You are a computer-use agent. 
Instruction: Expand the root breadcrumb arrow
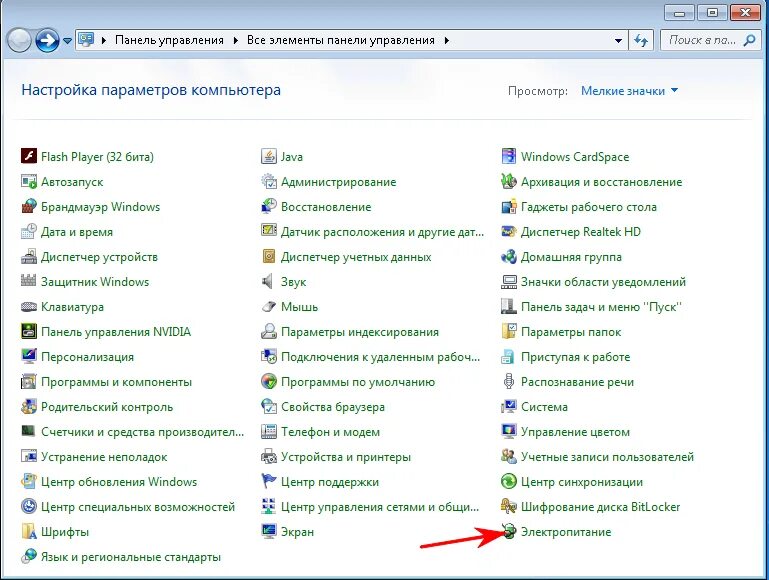coord(103,41)
